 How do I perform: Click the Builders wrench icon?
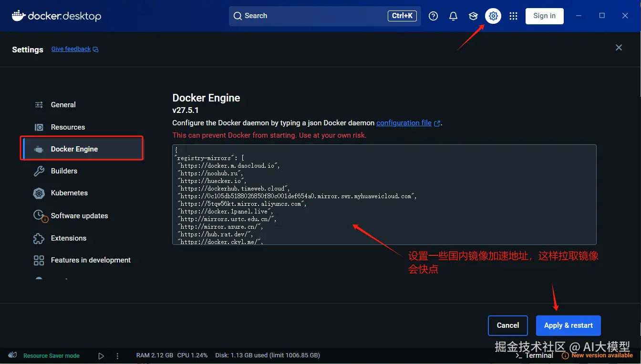click(39, 171)
